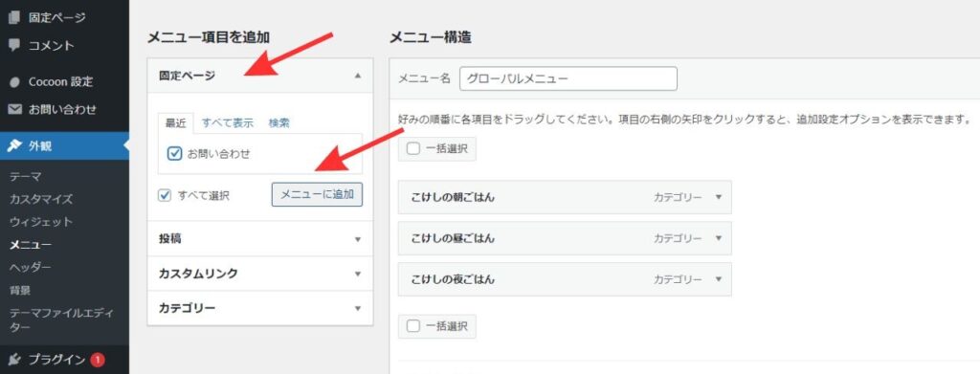The height and width of the screenshot is (374, 980).
Task: Expand options for こけしの朝ごはん item
Action: pos(718,197)
